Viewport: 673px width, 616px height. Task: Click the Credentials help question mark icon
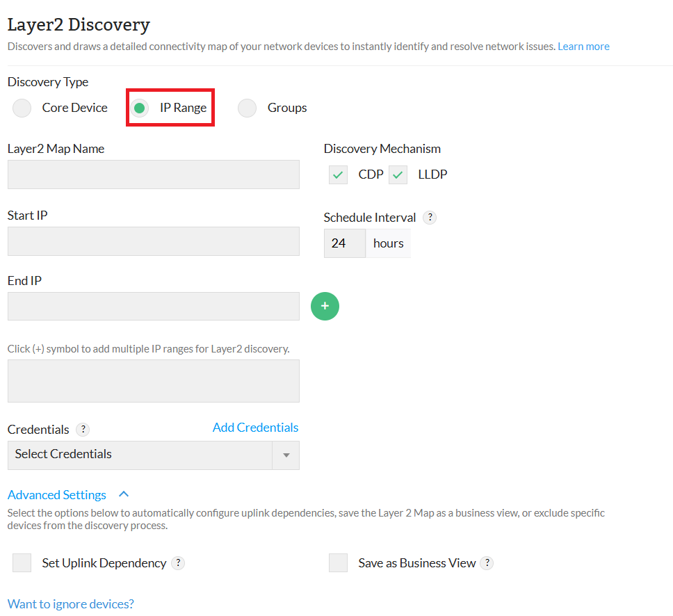(83, 430)
